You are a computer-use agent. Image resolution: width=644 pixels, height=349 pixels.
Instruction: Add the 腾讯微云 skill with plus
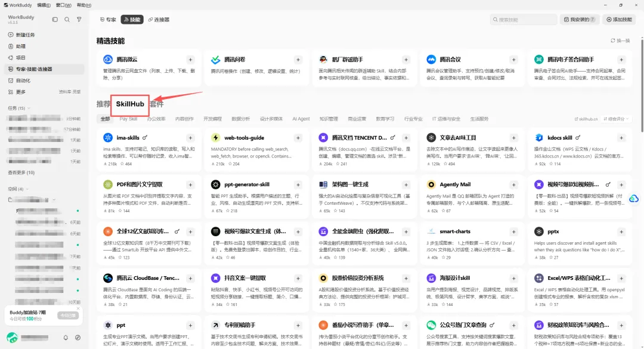coord(190,60)
